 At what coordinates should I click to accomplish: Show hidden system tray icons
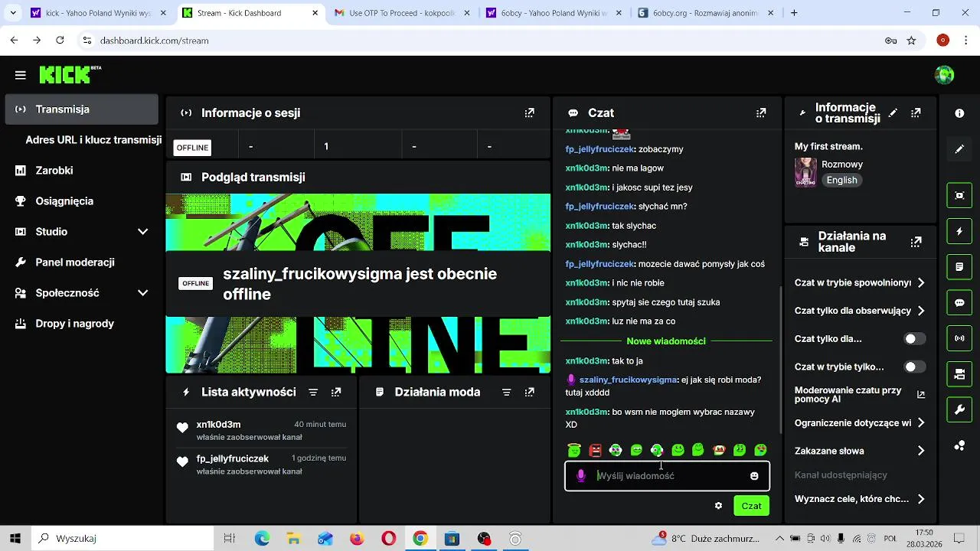tap(779, 539)
